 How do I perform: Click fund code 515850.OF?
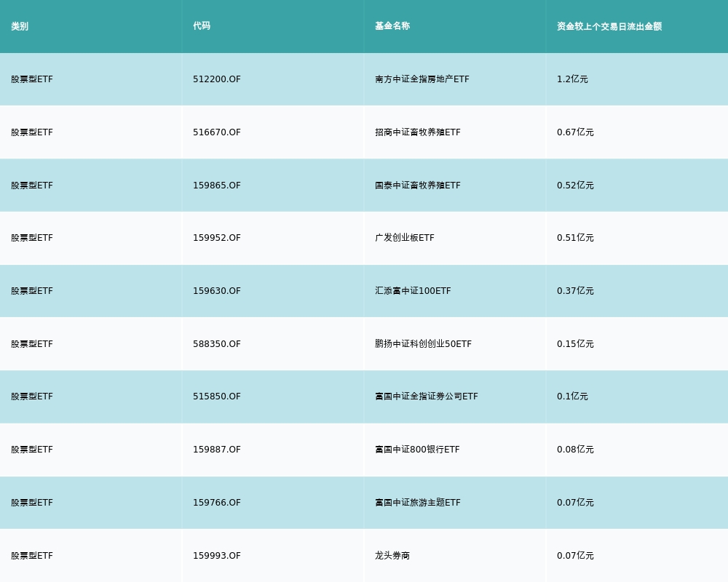click(217, 396)
